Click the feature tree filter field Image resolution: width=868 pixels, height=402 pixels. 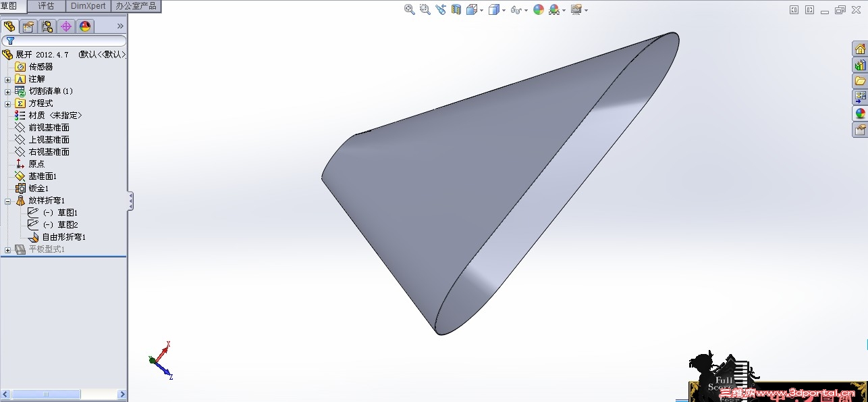[64, 41]
